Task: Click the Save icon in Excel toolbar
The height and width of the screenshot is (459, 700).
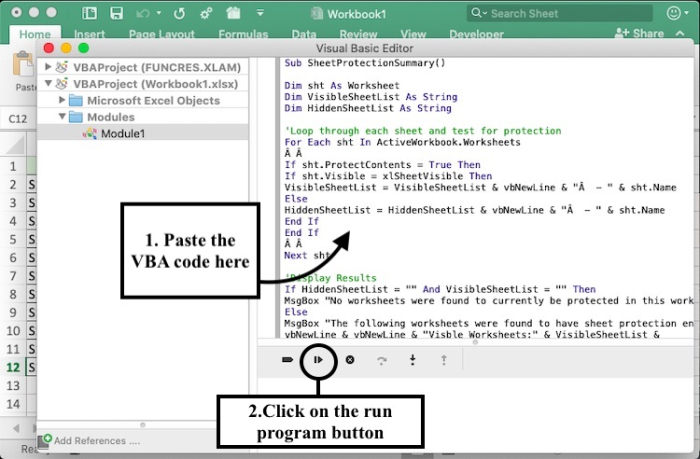Action: pyautogui.click(x=117, y=13)
